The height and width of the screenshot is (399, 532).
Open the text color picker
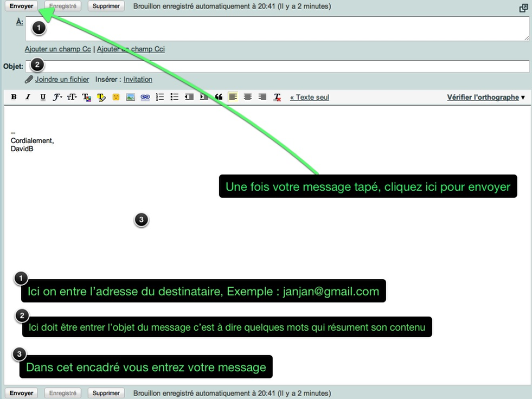coord(87,97)
